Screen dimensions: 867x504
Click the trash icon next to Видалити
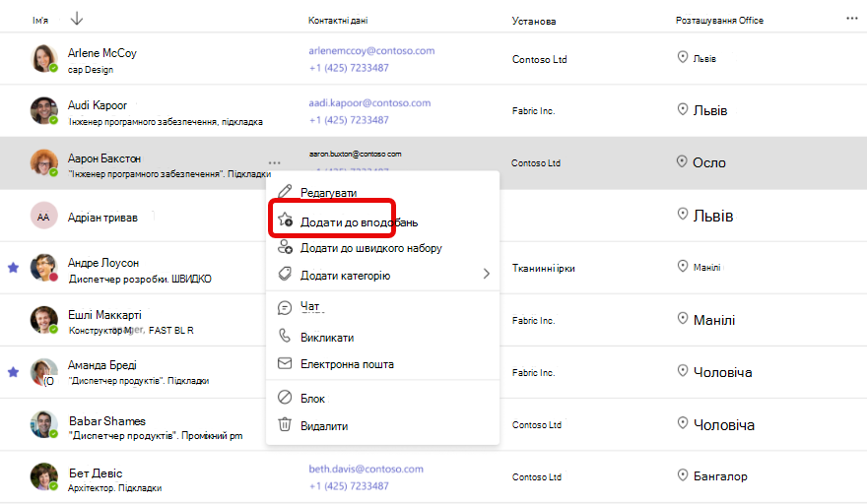[x=285, y=424]
